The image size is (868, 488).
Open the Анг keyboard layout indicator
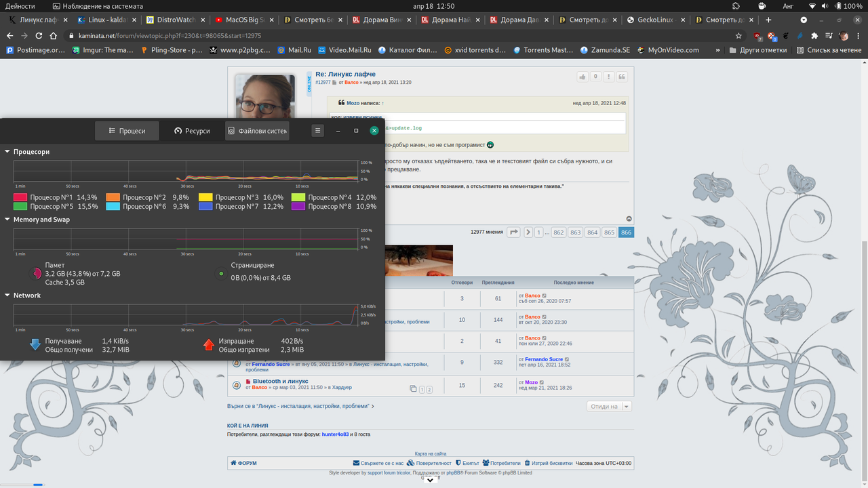788,6
